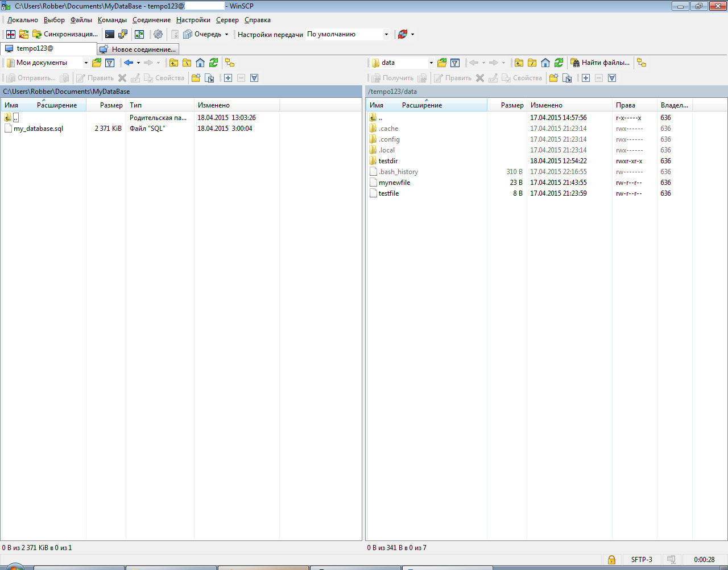
Task: Expand the local back history dropdown arrow
Action: [138, 63]
